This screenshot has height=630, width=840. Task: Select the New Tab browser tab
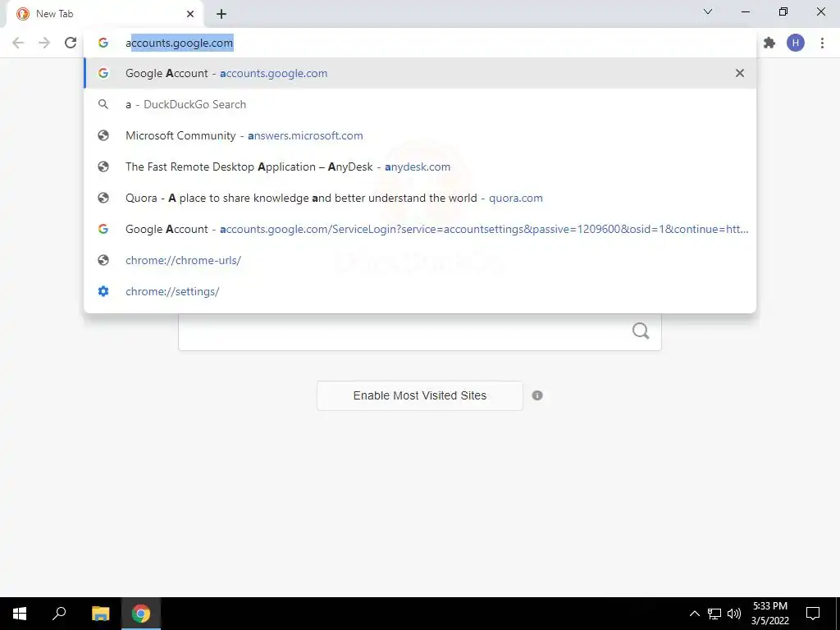point(106,14)
